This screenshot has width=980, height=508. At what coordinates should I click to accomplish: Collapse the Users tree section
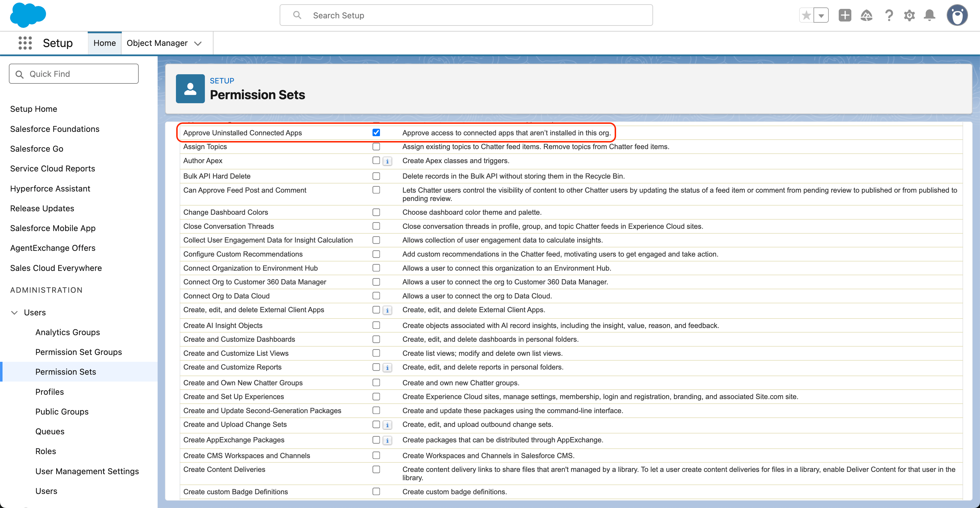click(14, 312)
